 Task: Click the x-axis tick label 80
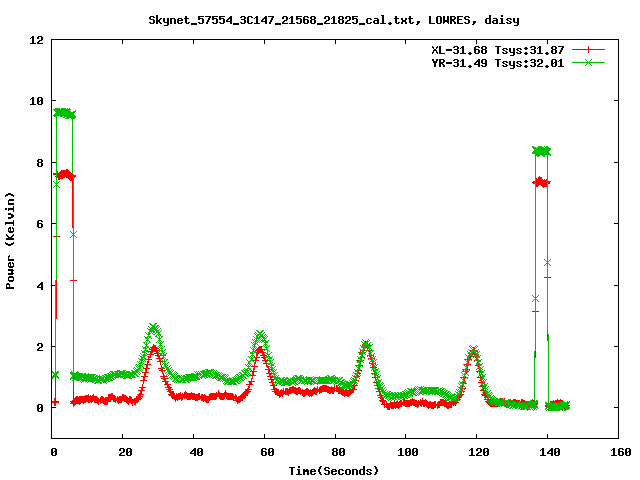coord(338,452)
